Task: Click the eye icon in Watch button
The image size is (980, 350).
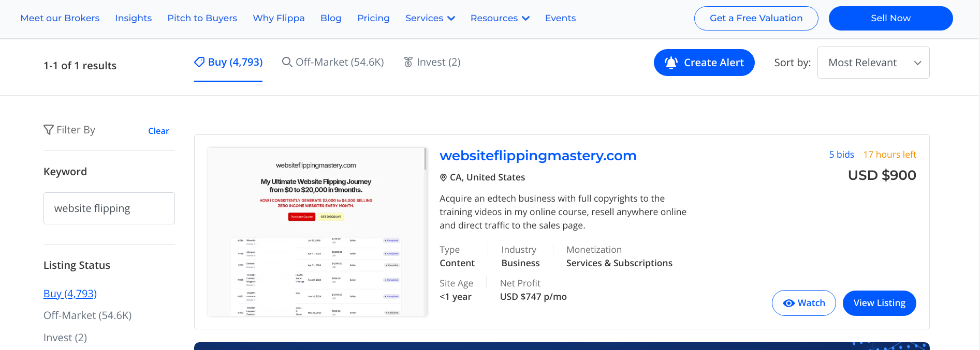Action: tap(789, 303)
